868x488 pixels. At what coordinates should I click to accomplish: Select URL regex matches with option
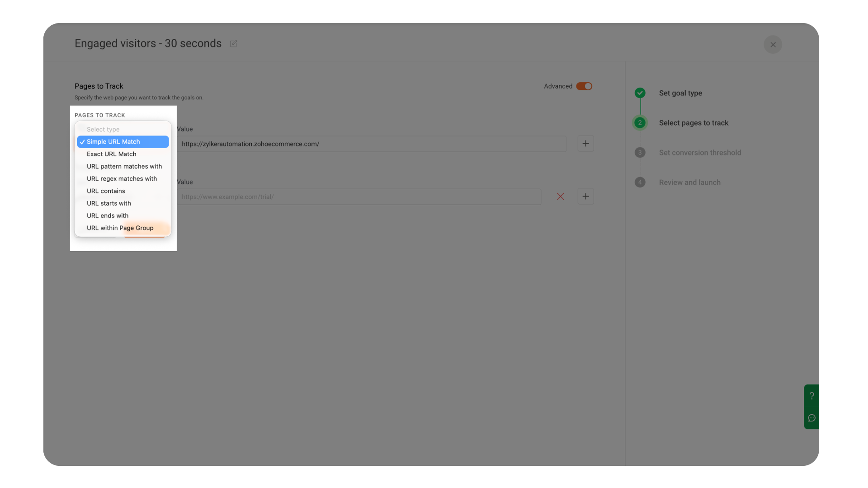point(122,178)
